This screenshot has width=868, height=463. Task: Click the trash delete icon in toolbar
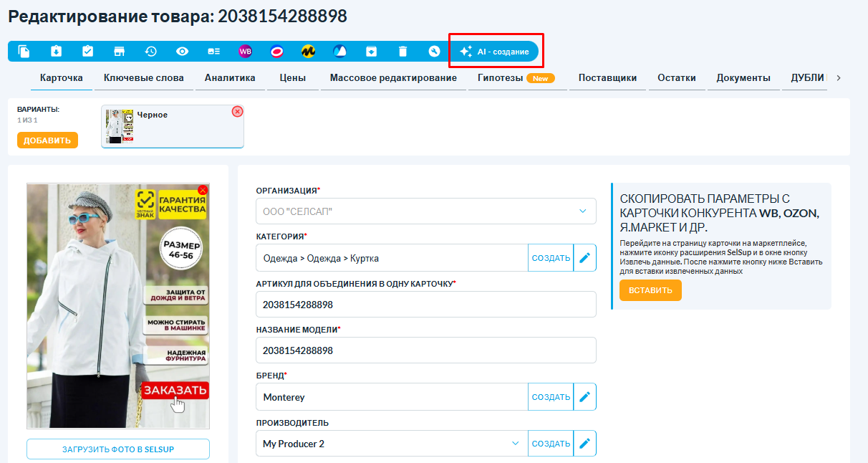pos(402,52)
